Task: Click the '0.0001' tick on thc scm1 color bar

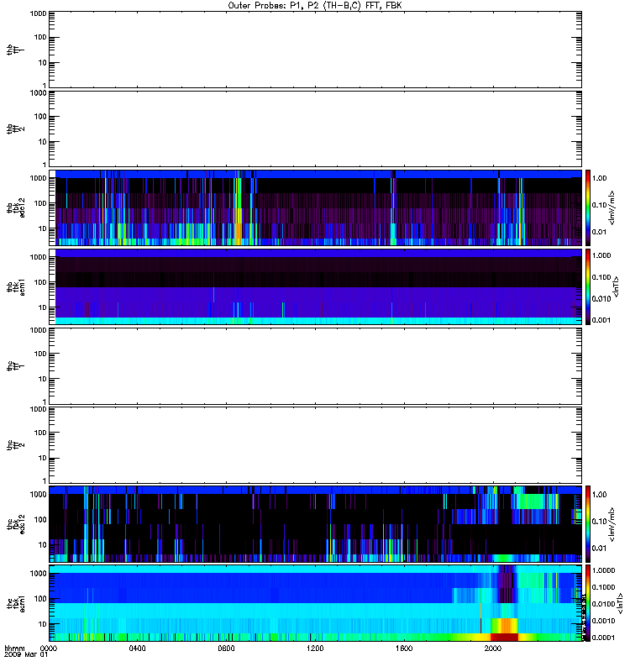Action: coord(603,638)
